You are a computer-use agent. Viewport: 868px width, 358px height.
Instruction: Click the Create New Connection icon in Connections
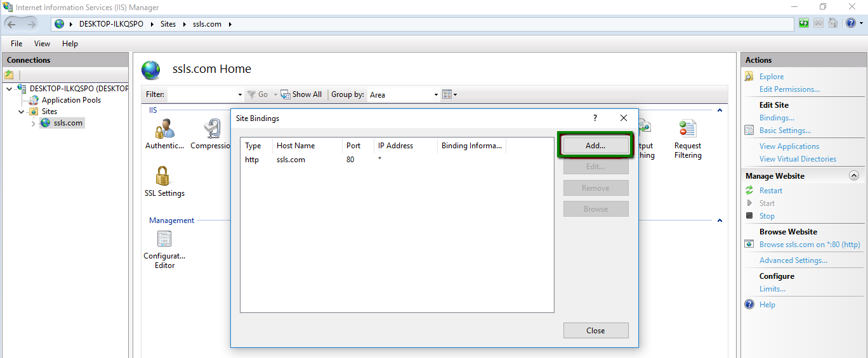[10, 75]
